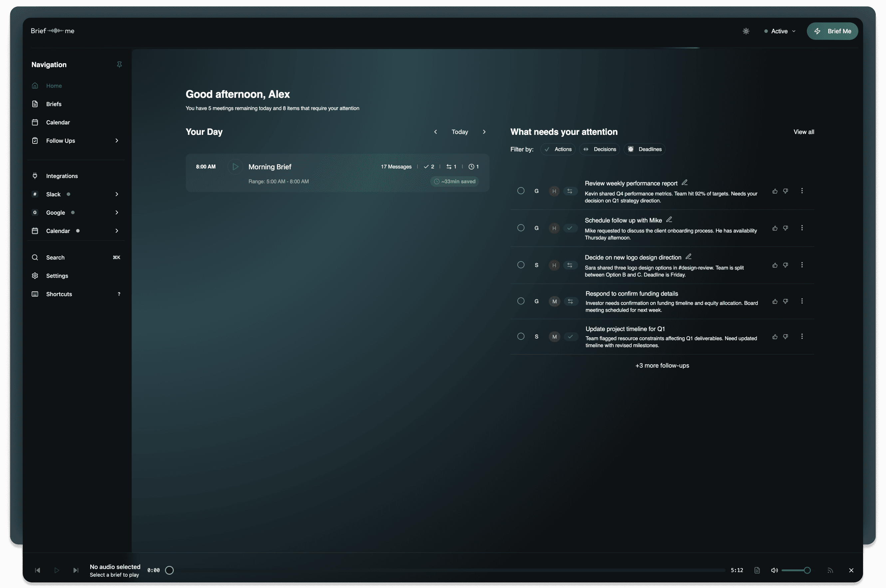Toggle light/dark theme sun icon

[x=746, y=31]
